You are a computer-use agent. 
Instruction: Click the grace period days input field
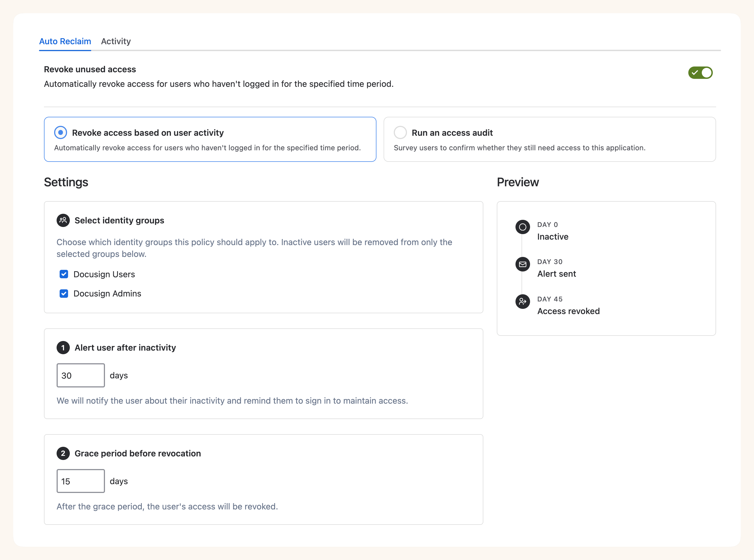[81, 481]
